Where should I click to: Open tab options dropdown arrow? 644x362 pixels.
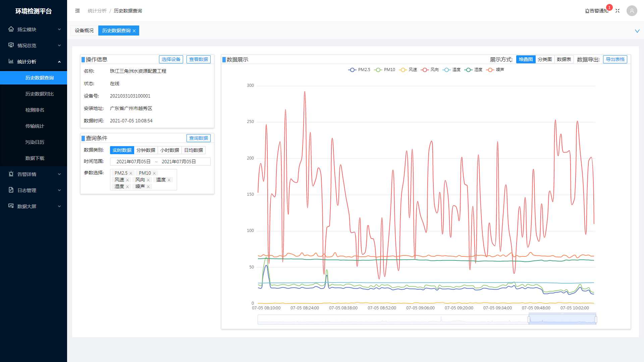(x=637, y=31)
